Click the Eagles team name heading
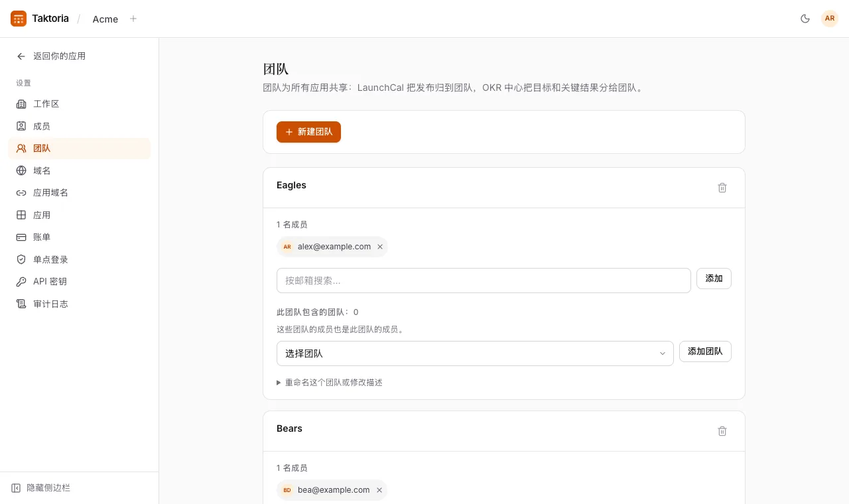849x504 pixels. (x=291, y=185)
